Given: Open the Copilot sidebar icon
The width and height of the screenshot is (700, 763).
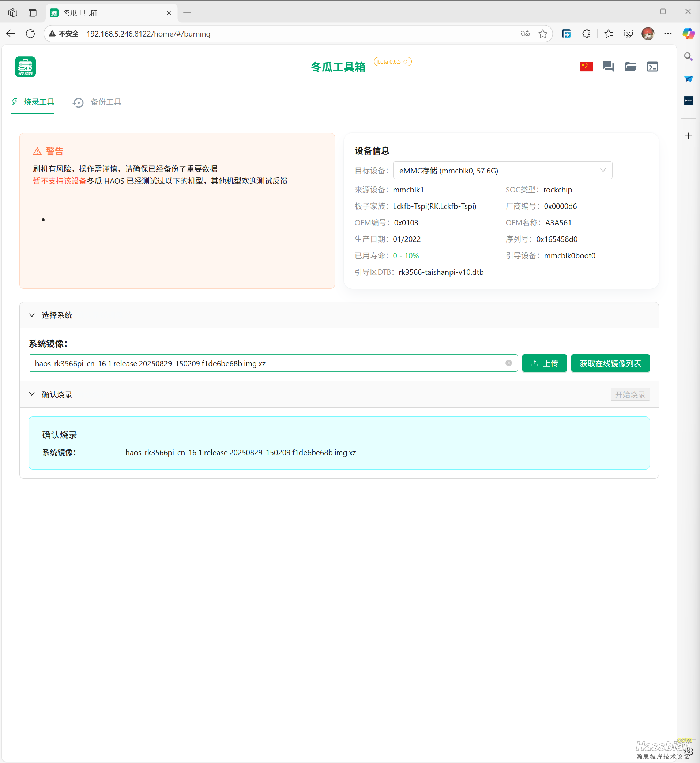Looking at the screenshot, I should [688, 34].
